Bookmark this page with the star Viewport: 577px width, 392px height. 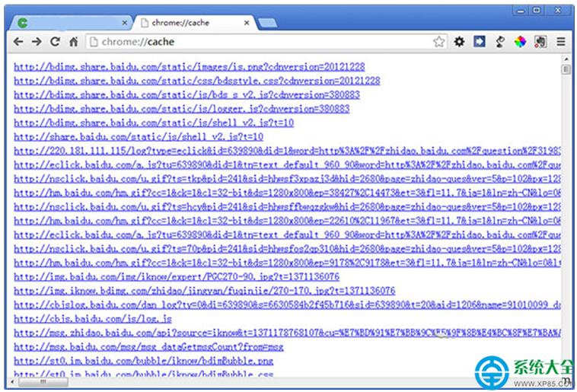pyautogui.click(x=438, y=42)
